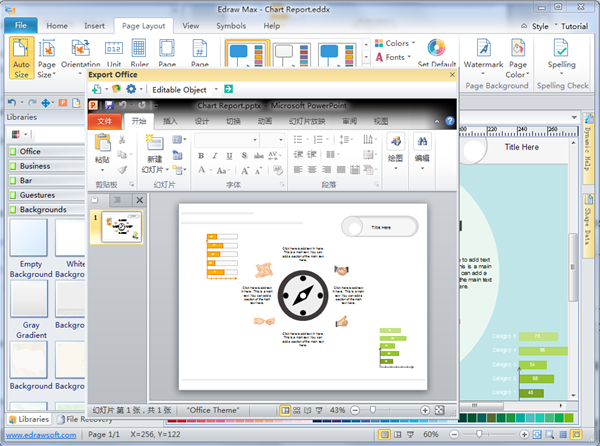Expand the Fonts dropdown

(394, 58)
